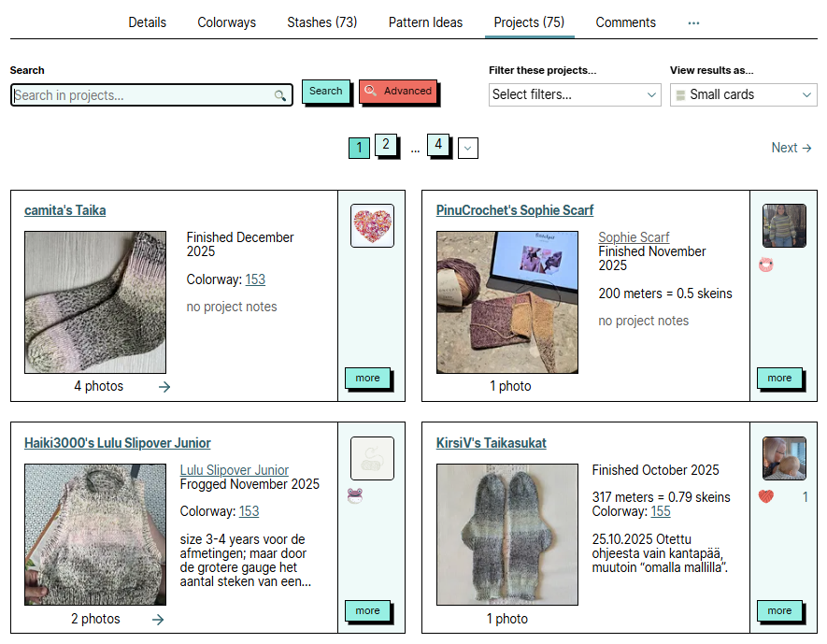Open the Select filters dropdown
The image size is (827, 644).
pos(575,94)
